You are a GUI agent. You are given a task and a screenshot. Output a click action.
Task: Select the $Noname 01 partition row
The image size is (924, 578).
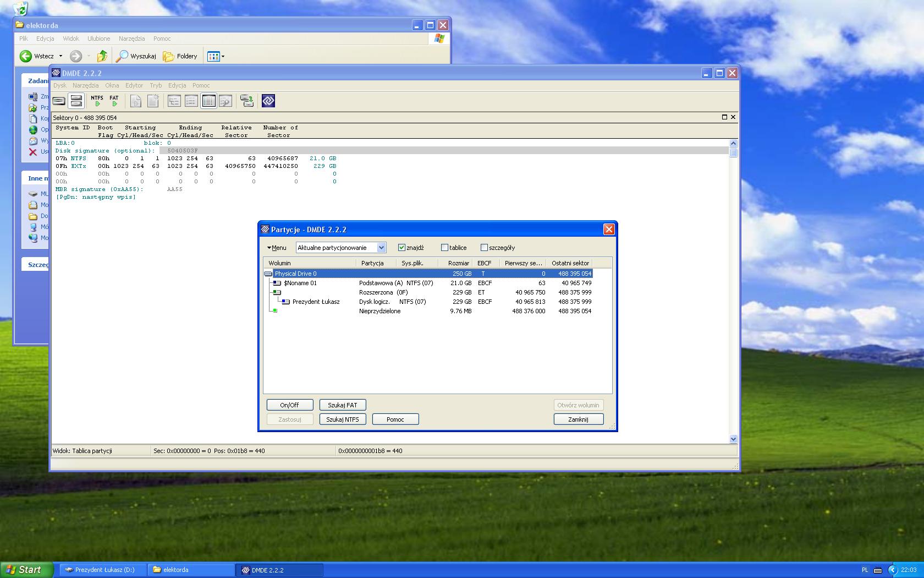click(428, 283)
